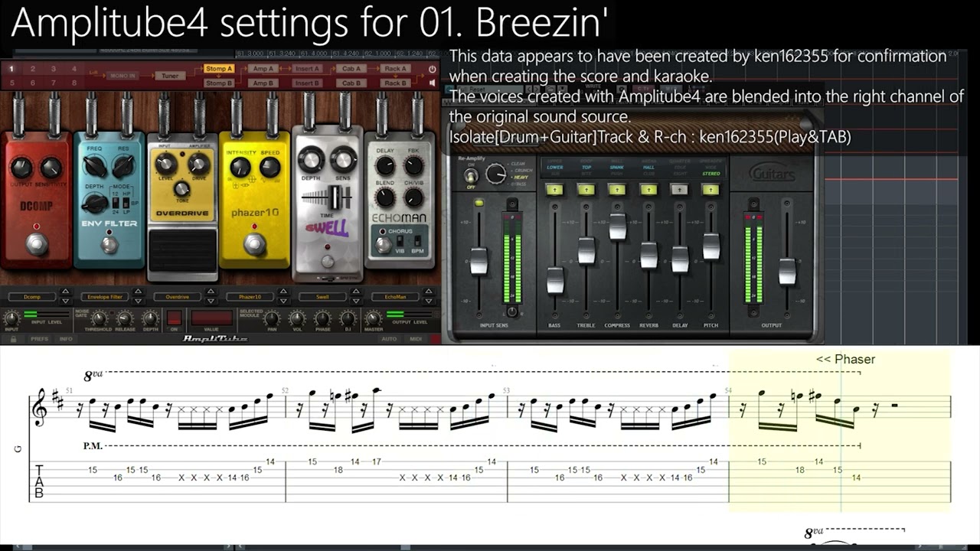Toggle the noise gate ON button
Image resolution: width=980 pixels, height=551 pixels.
click(174, 318)
